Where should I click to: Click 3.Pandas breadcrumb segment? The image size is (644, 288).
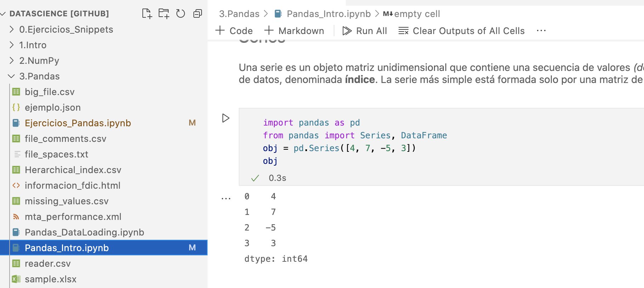tap(239, 14)
